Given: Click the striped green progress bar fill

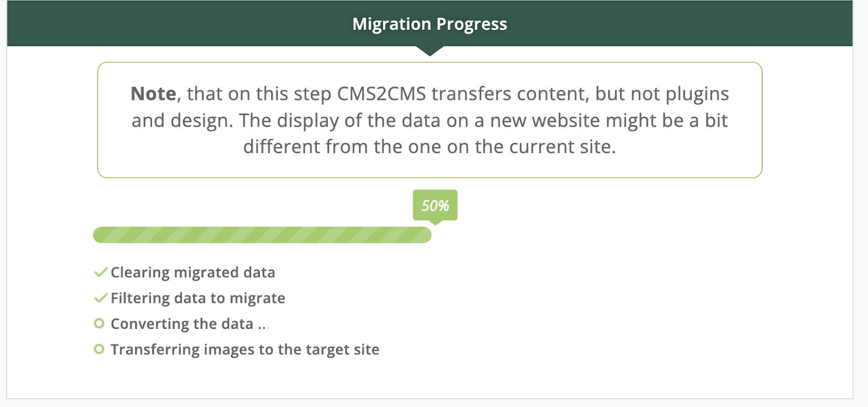Looking at the screenshot, I should [260, 234].
